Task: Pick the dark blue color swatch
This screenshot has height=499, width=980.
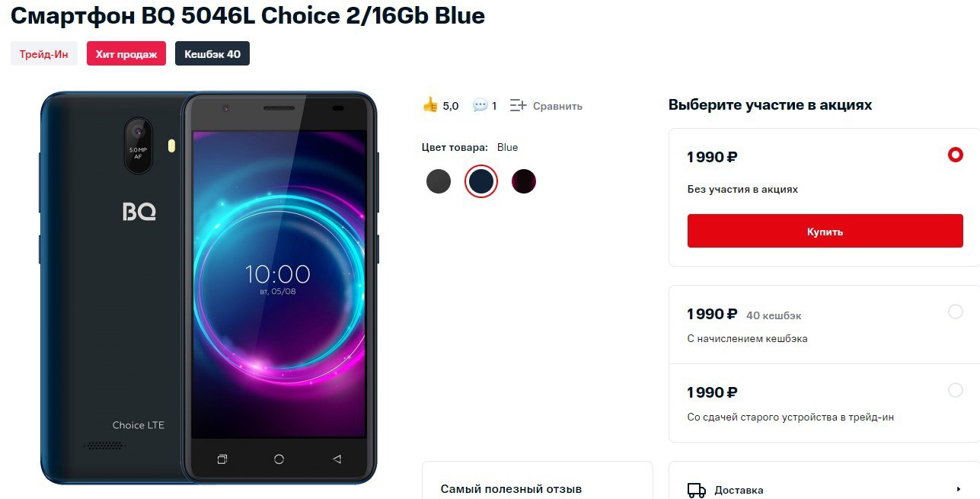Action: 481,181
